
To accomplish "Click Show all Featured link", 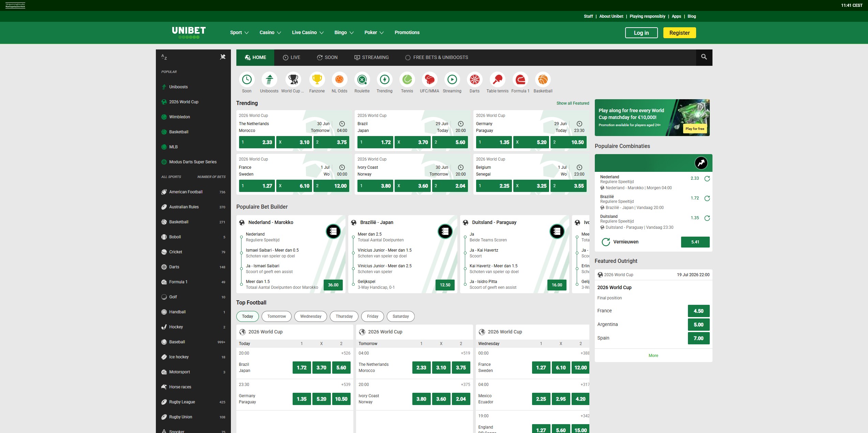I will pos(573,103).
